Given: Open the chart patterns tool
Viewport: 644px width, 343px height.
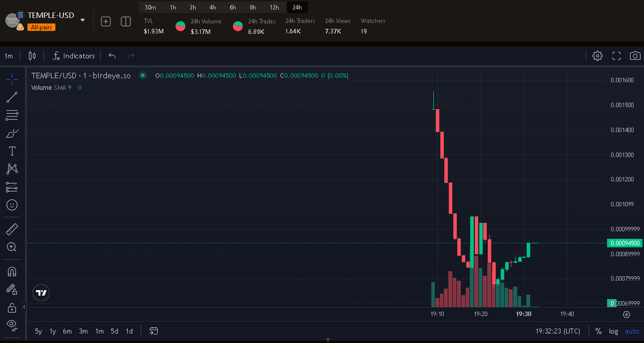Looking at the screenshot, I should pos(12,169).
